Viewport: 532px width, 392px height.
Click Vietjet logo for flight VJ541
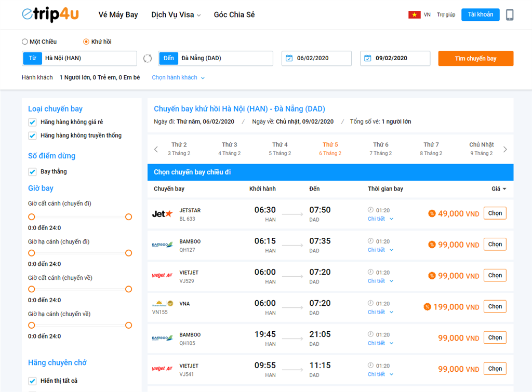pos(162,369)
